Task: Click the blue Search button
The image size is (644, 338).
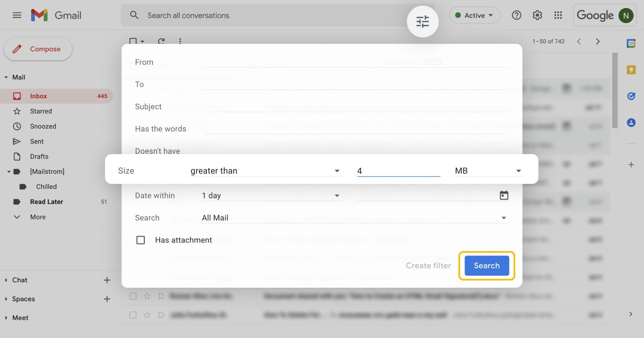Action: (487, 266)
